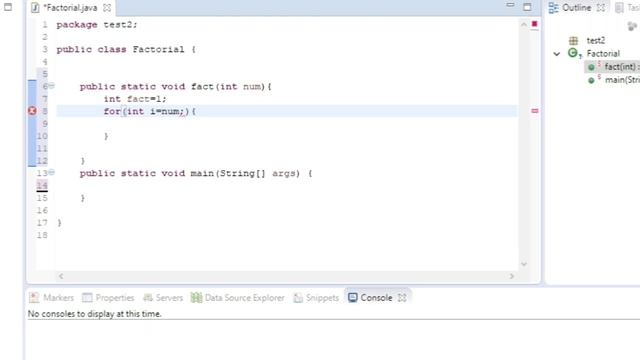Select the Console tab
Image resolution: width=640 pixels, height=360 pixels.
pyautogui.click(x=370, y=298)
